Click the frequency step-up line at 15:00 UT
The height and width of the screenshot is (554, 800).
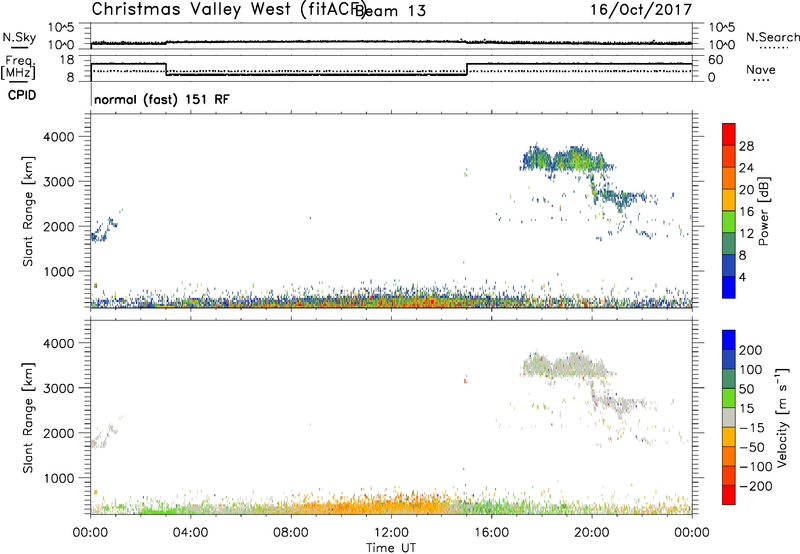pyautogui.click(x=467, y=69)
